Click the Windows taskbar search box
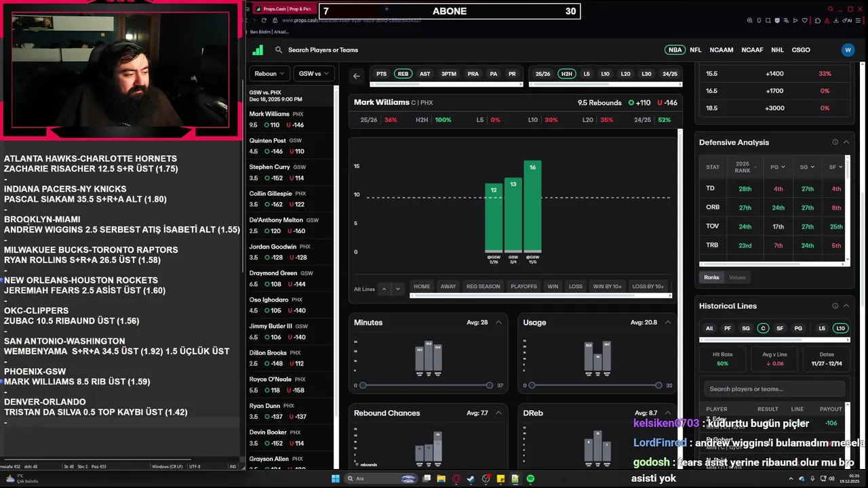Image resolution: width=868 pixels, height=488 pixels. tap(382, 479)
